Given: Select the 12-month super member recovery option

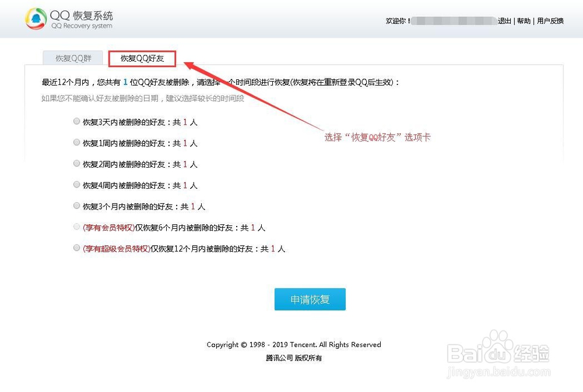Looking at the screenshot, I should click(x=76, y=248).
